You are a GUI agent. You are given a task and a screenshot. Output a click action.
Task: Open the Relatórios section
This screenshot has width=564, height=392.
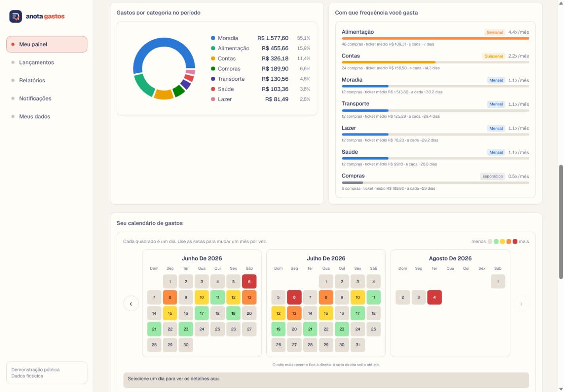(x=47, y=80)
